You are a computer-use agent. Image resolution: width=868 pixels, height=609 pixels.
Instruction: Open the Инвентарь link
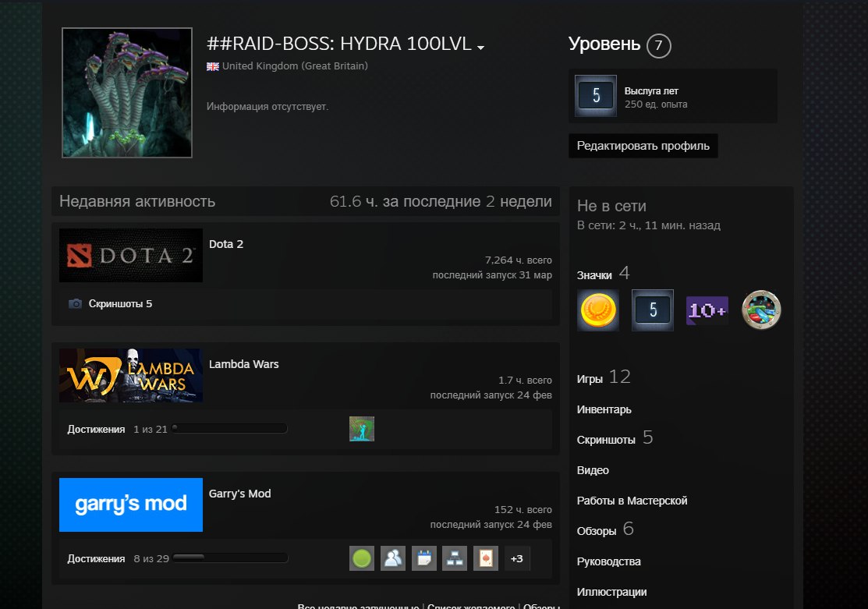coord(604,409)
